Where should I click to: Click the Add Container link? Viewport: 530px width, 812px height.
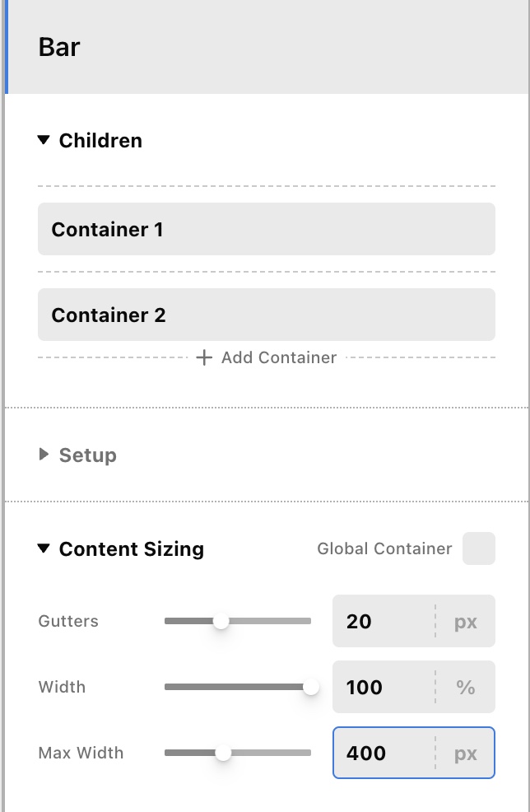278,357
